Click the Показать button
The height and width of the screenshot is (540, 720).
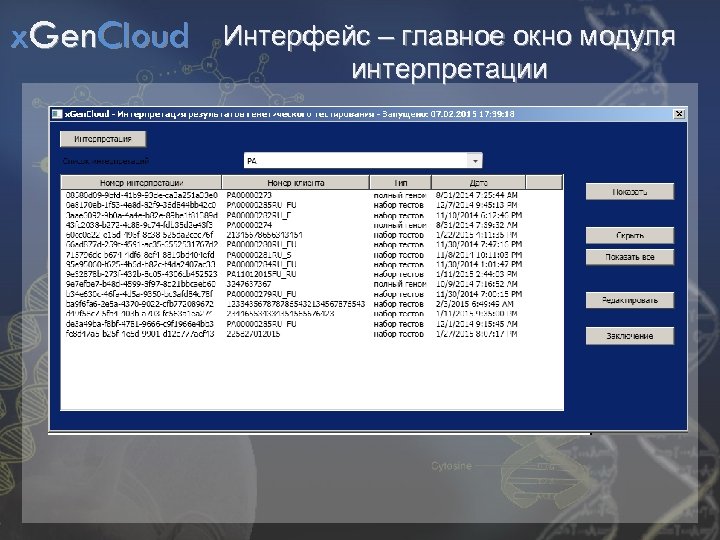(x=630, y=191)
